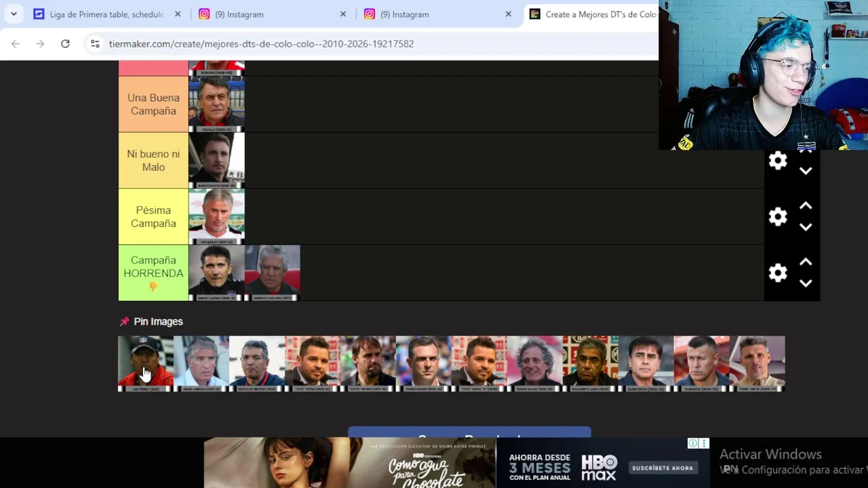Pick the Gualberto Jara coach image

tap(591, 364)
